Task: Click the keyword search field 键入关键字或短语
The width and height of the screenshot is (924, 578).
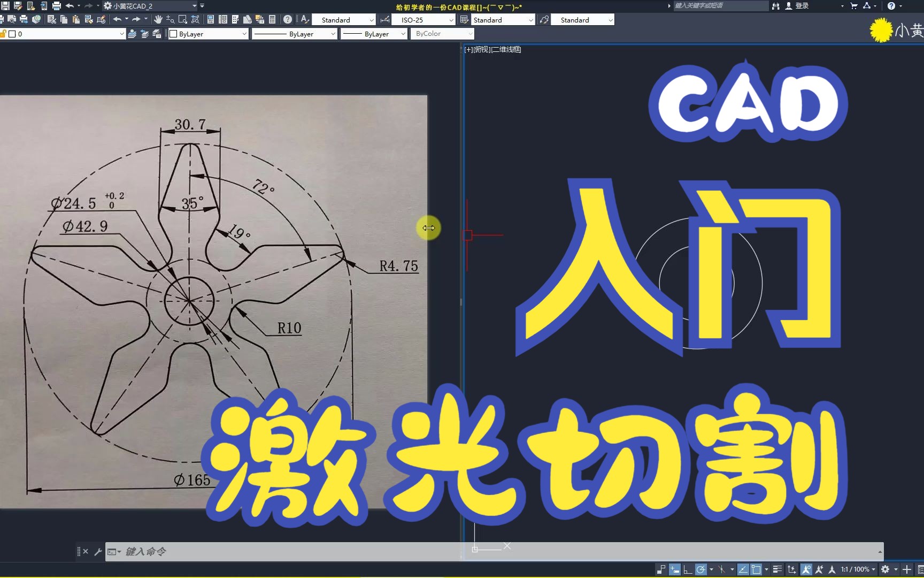Action: 720,6
